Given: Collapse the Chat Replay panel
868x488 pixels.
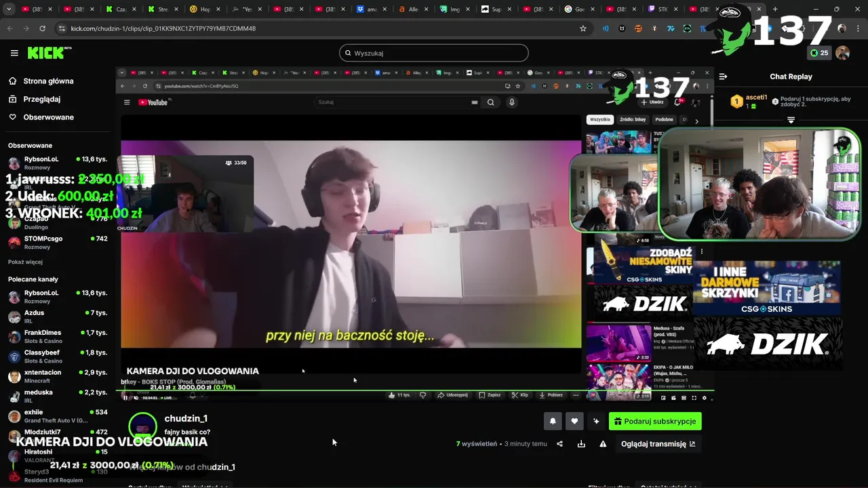Looking at the screenshot, I should pos(723,77).
